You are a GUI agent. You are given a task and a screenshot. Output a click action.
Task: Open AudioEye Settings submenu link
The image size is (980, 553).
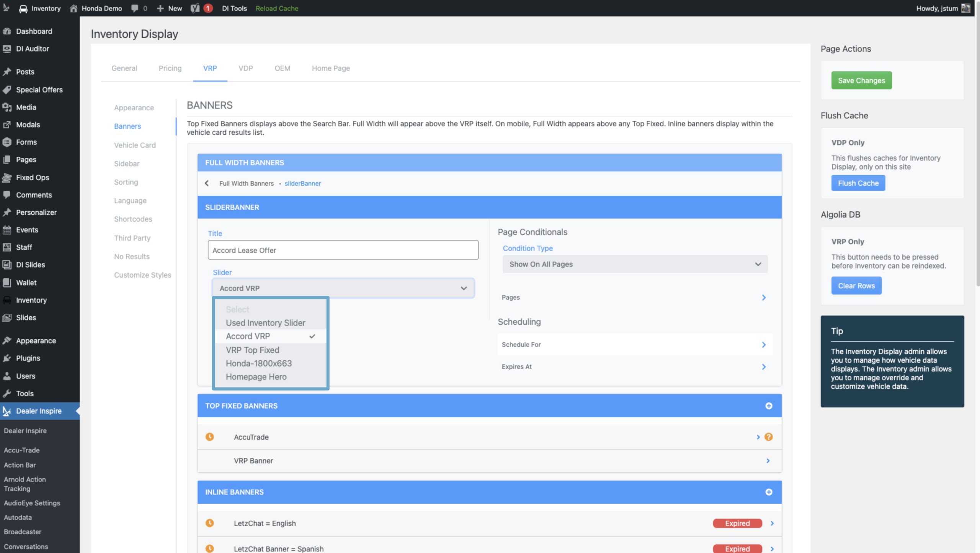coord(32,503)
